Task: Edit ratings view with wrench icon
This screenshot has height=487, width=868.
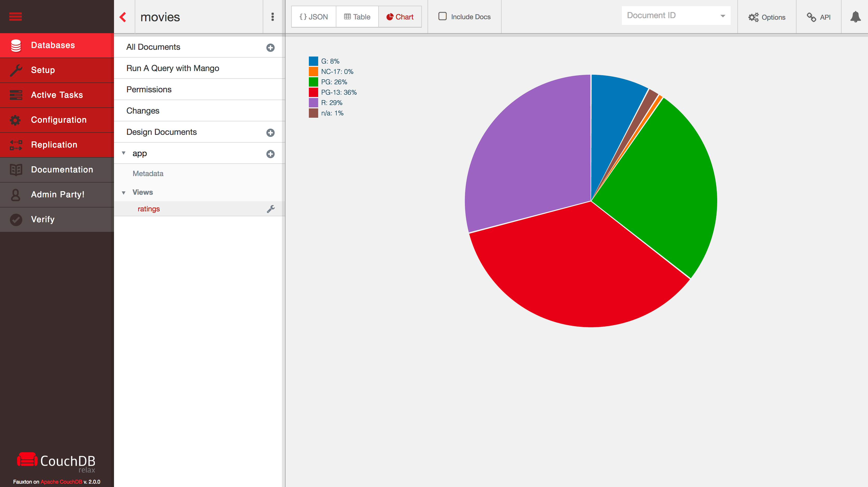Action: 271,209
